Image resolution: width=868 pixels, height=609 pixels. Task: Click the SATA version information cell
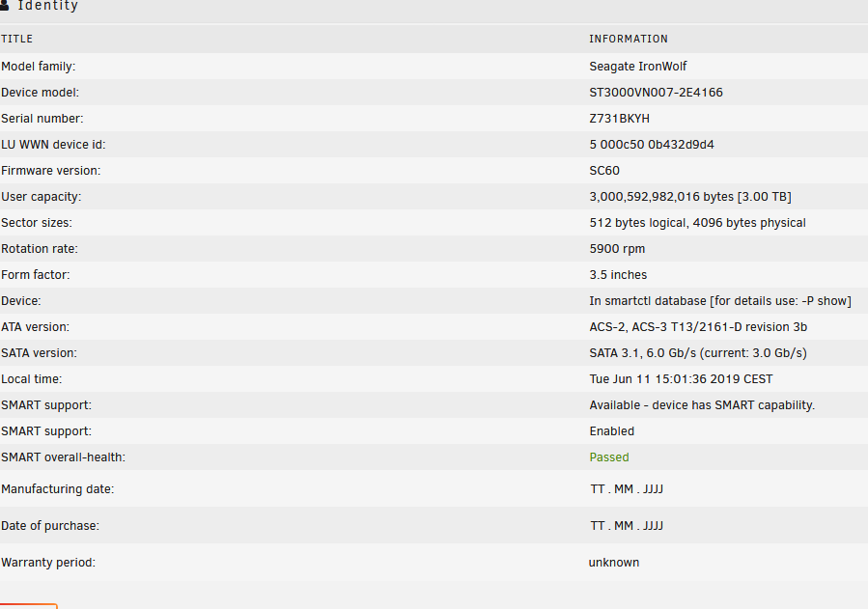[698, 353]
